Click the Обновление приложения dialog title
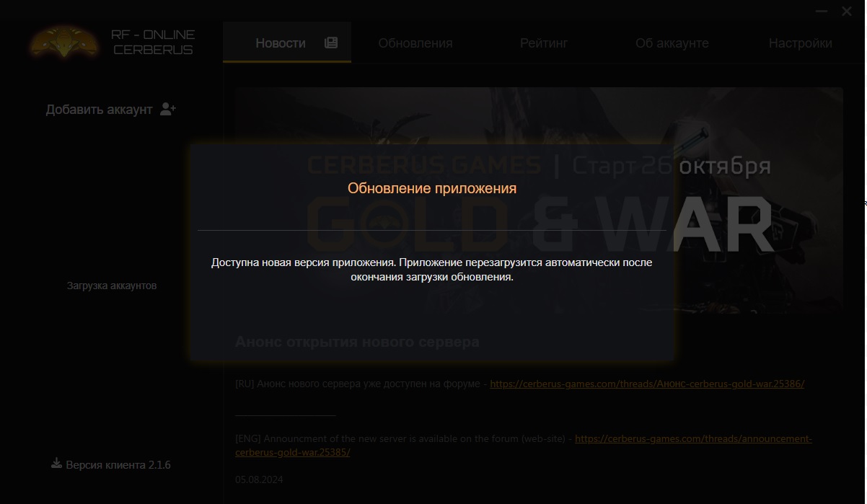The image size is (867, 504). tap(432, 188)
